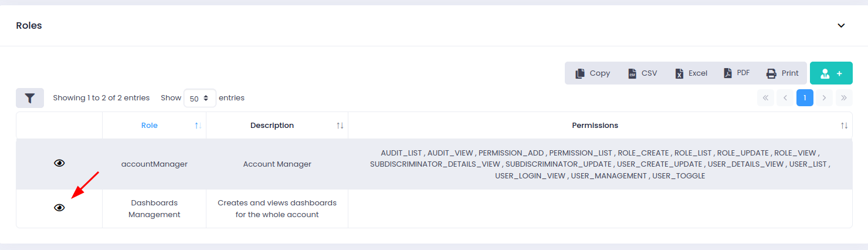Viewport: 868px width, 250px height.
Task: View the accountManager role details
Action: pos(59,164)
